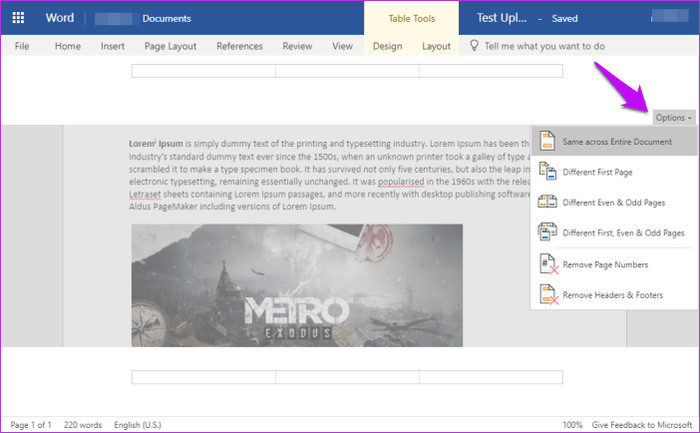Switch to the Insert tab
Screen dimensions: 700x433
[x=112, y=46]
